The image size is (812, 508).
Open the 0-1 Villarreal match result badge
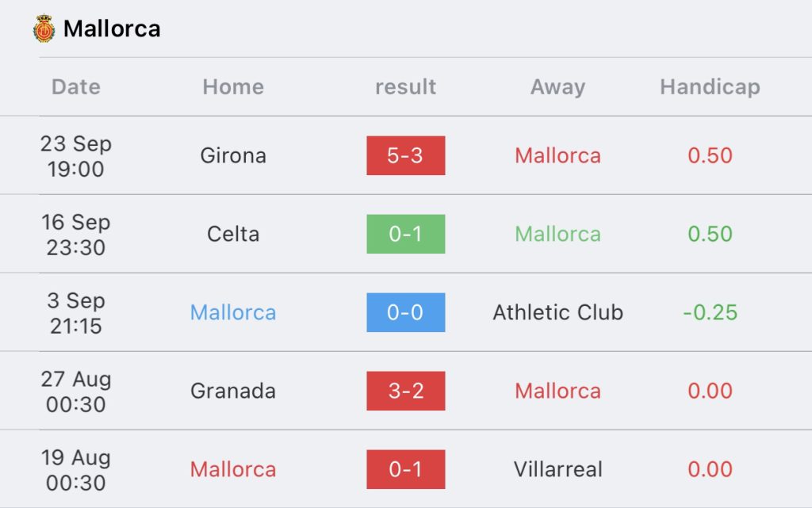click(405, 469)
